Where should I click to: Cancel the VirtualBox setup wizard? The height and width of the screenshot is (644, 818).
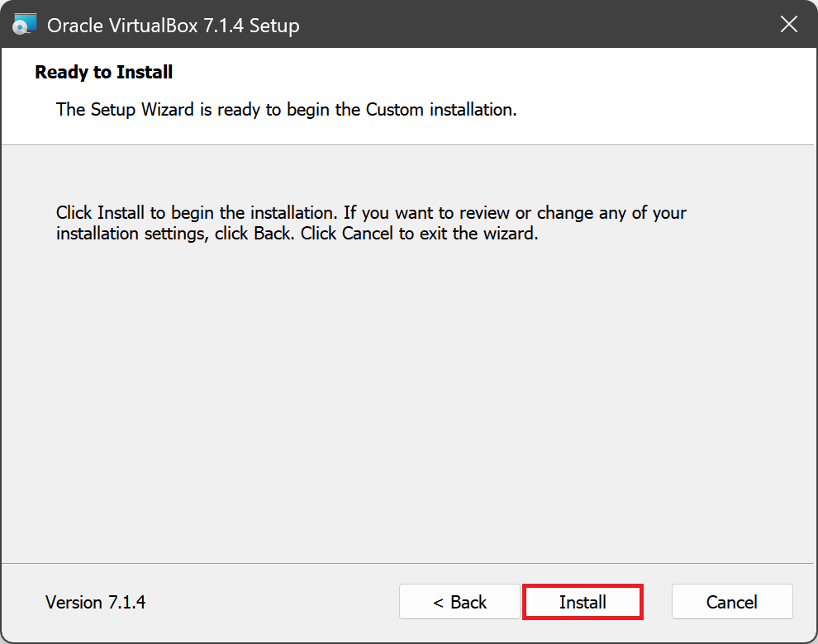pyautogui.click(x=732, y=602)
